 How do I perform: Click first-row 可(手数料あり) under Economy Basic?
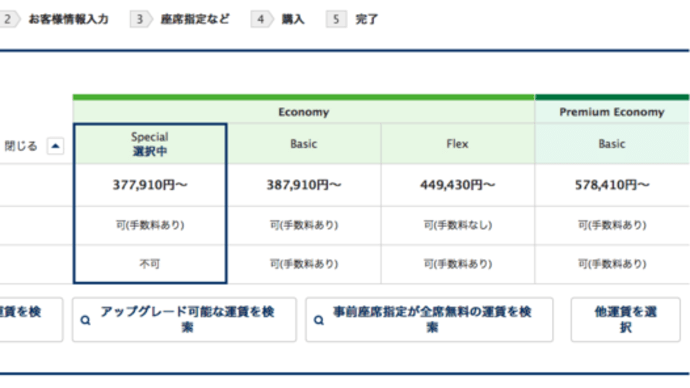304,225
